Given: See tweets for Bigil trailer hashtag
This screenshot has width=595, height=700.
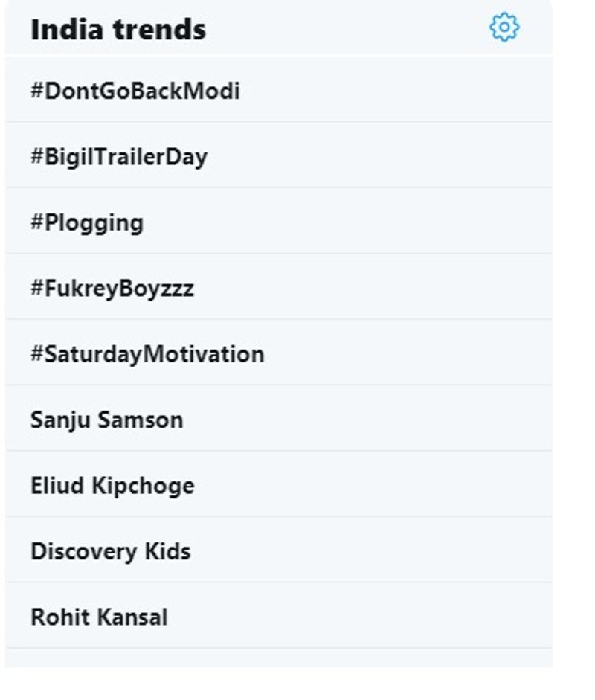Looking at the screenshot, I should (x=119, y=157).
